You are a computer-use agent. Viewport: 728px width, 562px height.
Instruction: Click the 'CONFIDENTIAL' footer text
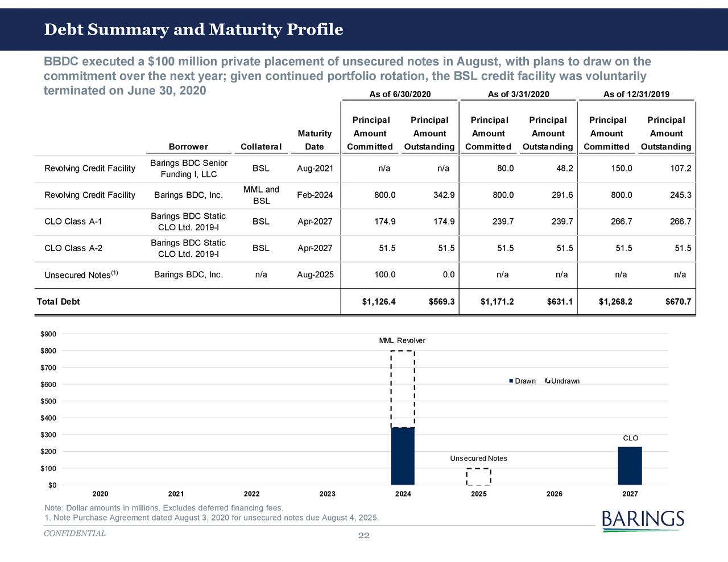pos(75,533)
